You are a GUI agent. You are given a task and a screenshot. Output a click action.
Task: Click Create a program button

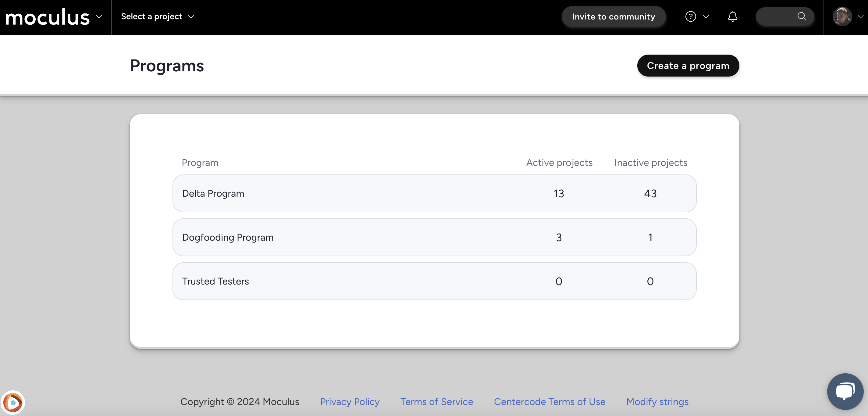[688, 65]
